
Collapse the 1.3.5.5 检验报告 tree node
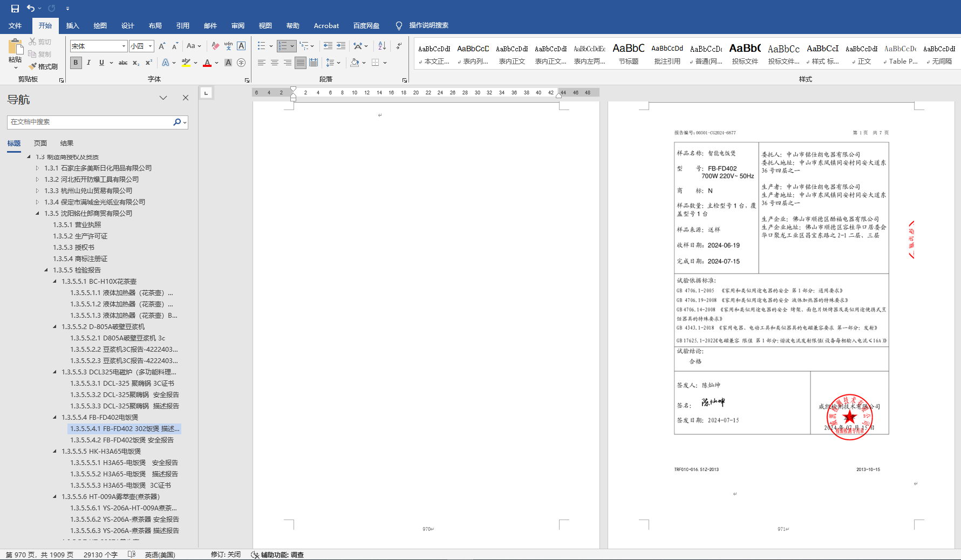(x=46, y=270)
